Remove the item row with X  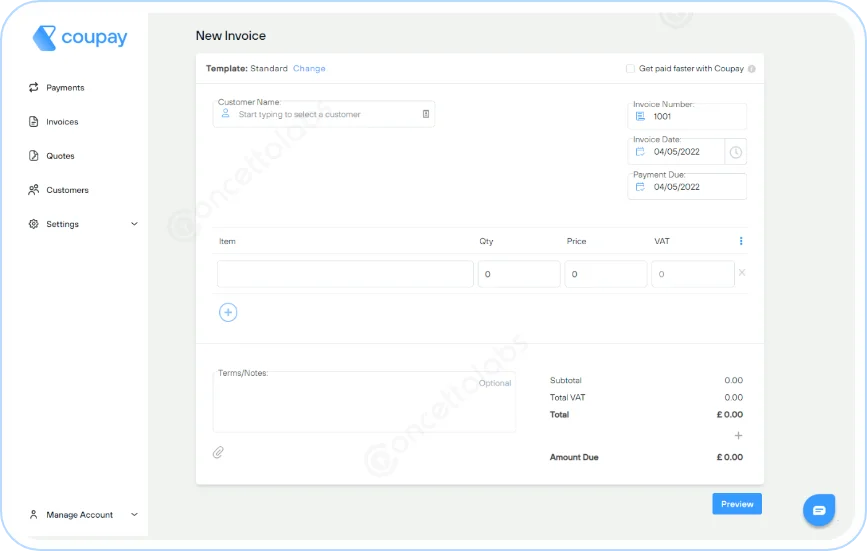(742, 272)
